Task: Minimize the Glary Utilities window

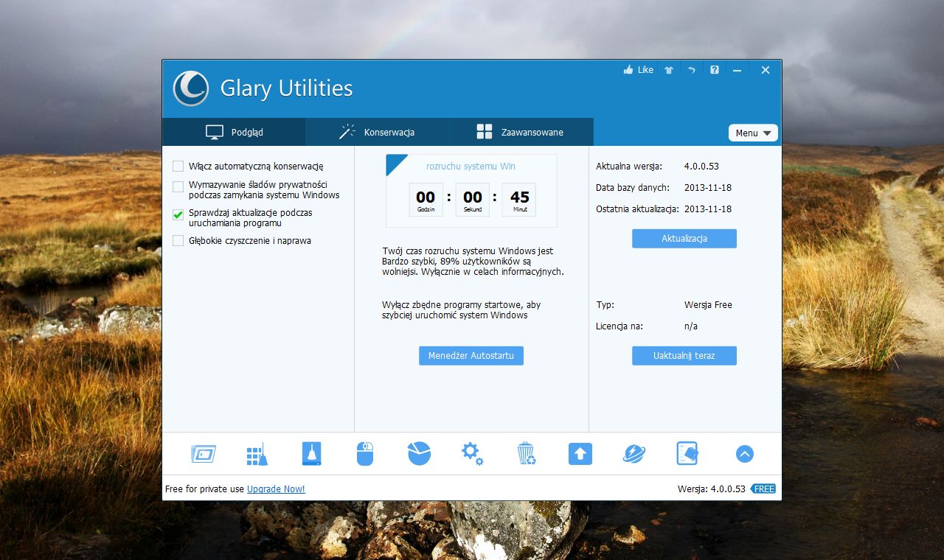Action: pyautogui.click(x=737, y=70)
